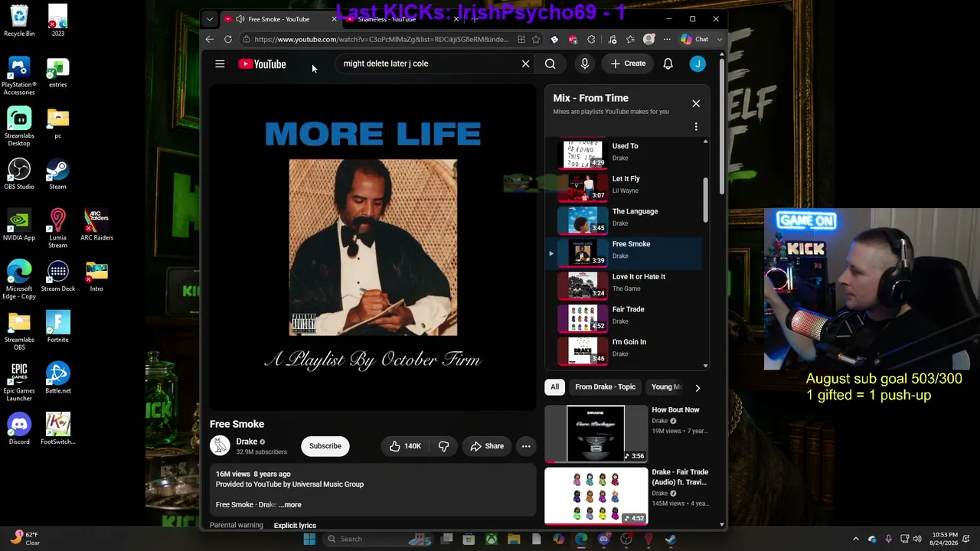
Task: Open Edge Copilot Chat button
Action: pos(695,39)
